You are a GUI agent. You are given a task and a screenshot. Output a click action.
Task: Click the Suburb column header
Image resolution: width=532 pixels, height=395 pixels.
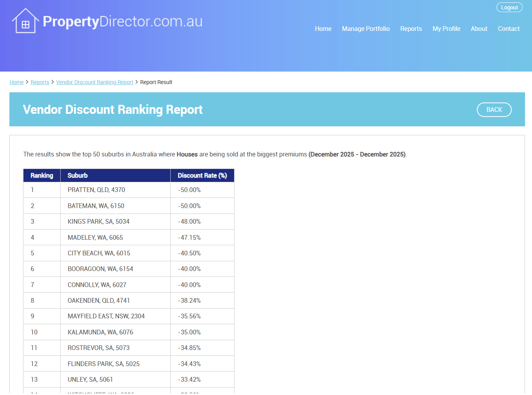click(x=78, y=176)
